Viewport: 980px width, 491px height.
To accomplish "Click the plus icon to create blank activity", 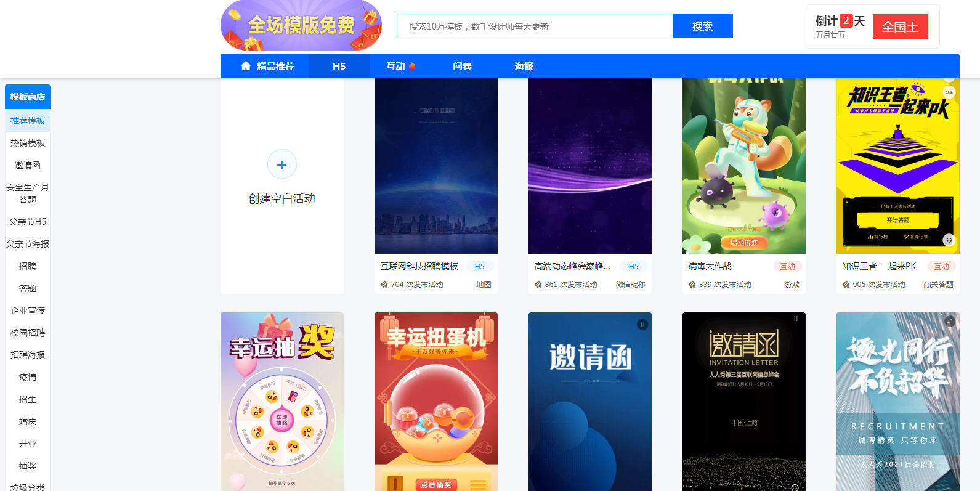I will [281, 165].
